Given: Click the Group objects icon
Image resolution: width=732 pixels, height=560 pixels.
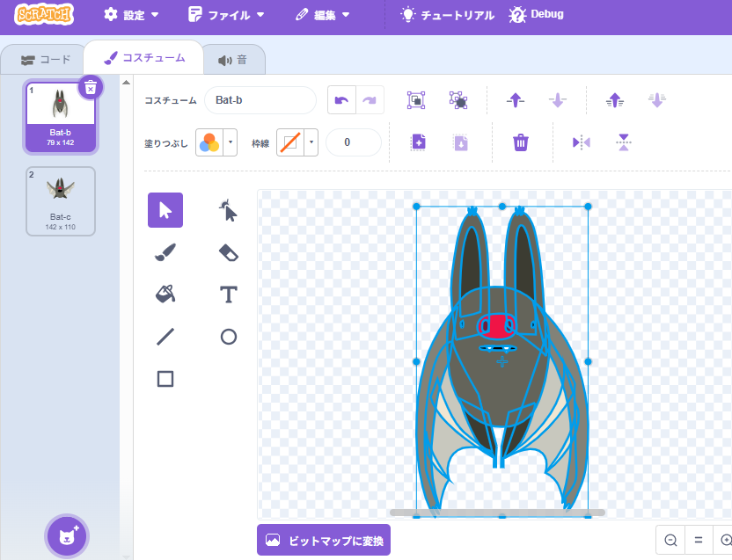Looking at the screenshot, I should point(416,100).
